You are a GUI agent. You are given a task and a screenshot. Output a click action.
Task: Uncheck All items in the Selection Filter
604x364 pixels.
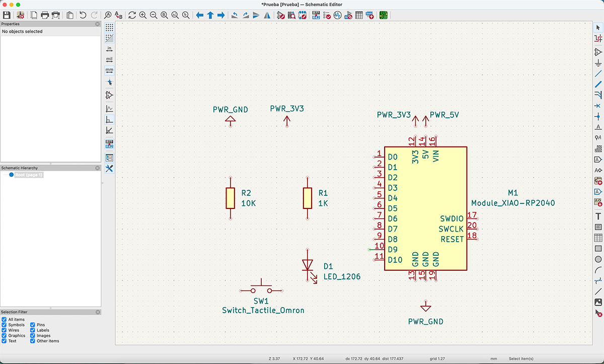[x=5, y=319]
